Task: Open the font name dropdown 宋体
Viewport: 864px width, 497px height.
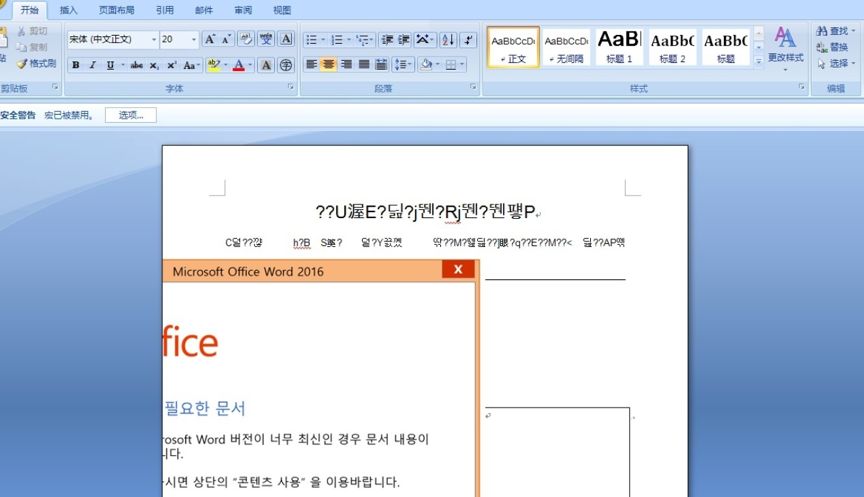Action: click(x=112, y=40)
